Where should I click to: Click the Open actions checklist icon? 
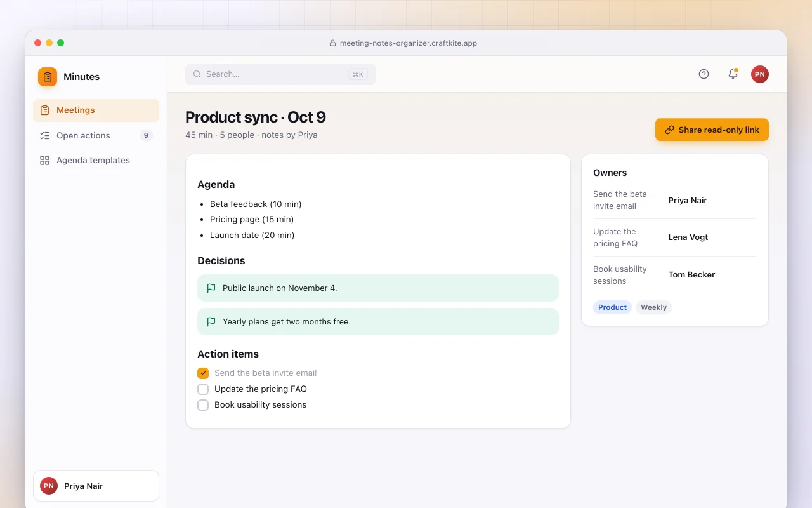click(44, 135)
